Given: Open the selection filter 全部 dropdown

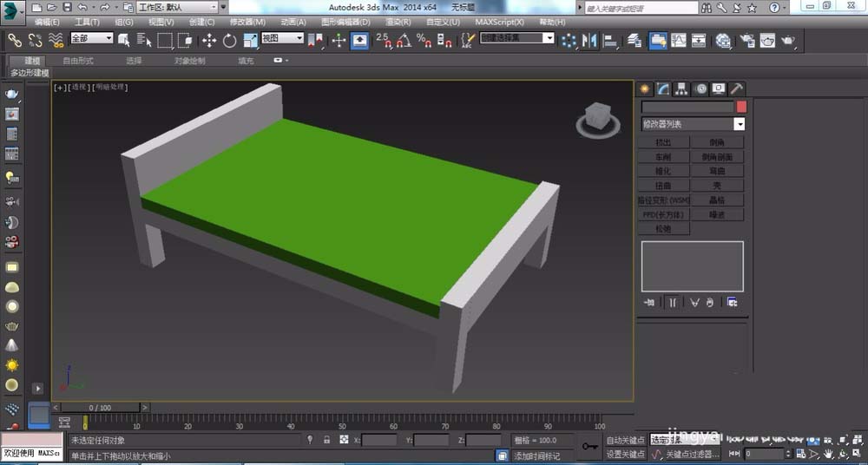Looking at the screenshot, I should coord(92,39).
